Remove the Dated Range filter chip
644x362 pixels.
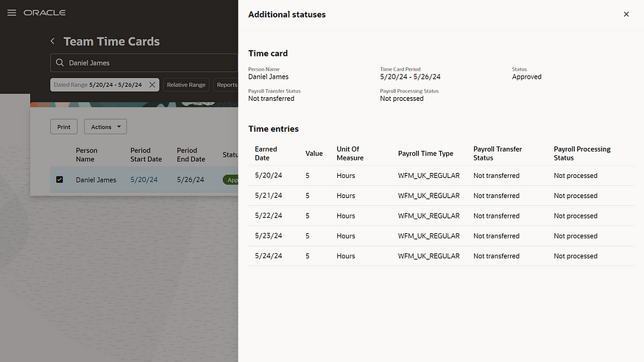pyautogui.click(x=152, y=85)
